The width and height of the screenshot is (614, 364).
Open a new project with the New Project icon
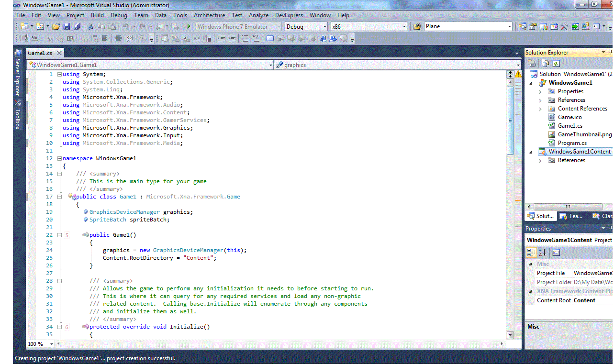(24, 26)
